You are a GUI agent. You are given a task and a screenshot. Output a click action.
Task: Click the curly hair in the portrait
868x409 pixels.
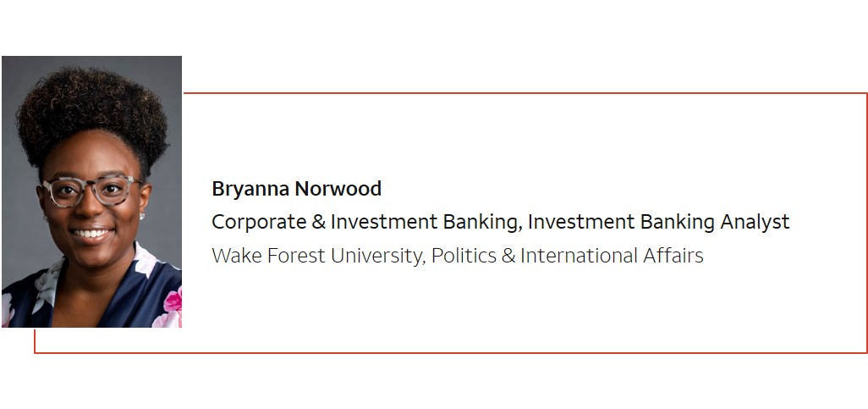(92, 113)
